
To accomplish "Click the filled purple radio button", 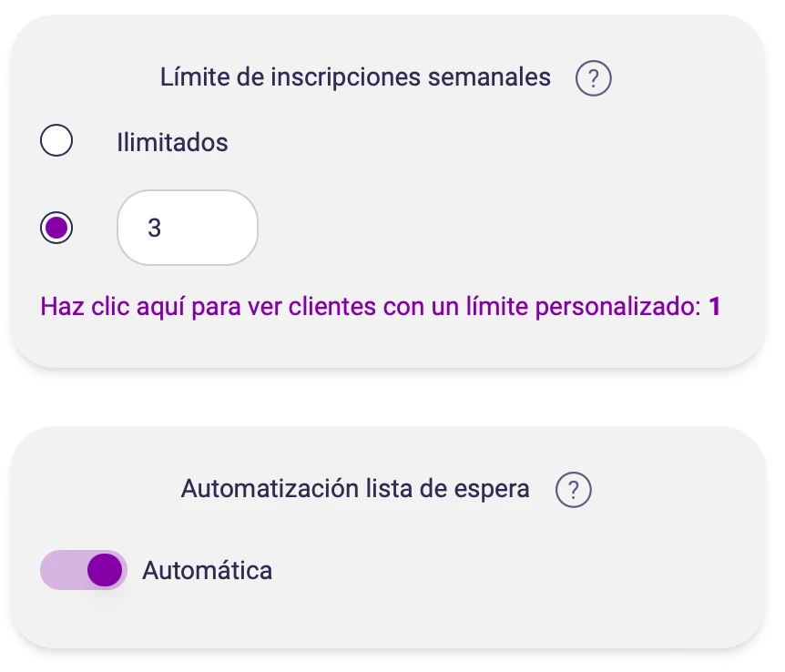I will 56,228.
